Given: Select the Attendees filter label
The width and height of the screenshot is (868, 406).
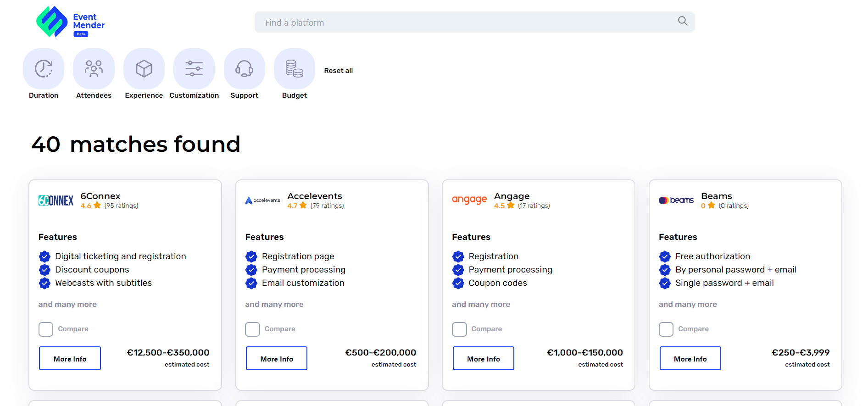Looking at the screenshot, I should tap(94, 95).
